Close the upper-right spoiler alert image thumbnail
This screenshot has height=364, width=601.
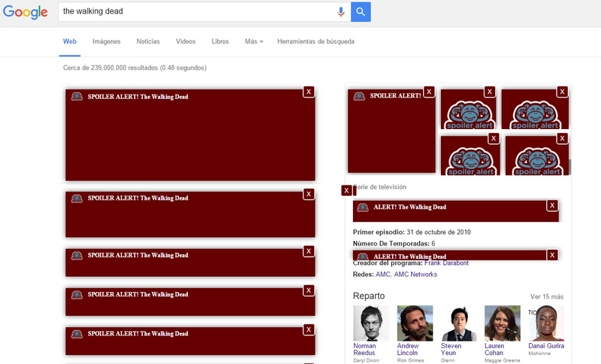coord(562,92)
